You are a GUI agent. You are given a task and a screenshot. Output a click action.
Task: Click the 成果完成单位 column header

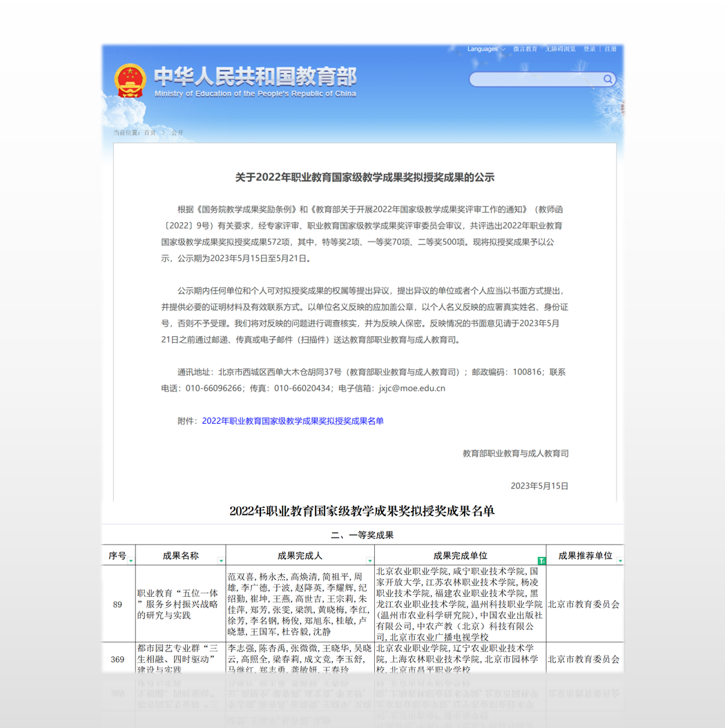[460, 555]
